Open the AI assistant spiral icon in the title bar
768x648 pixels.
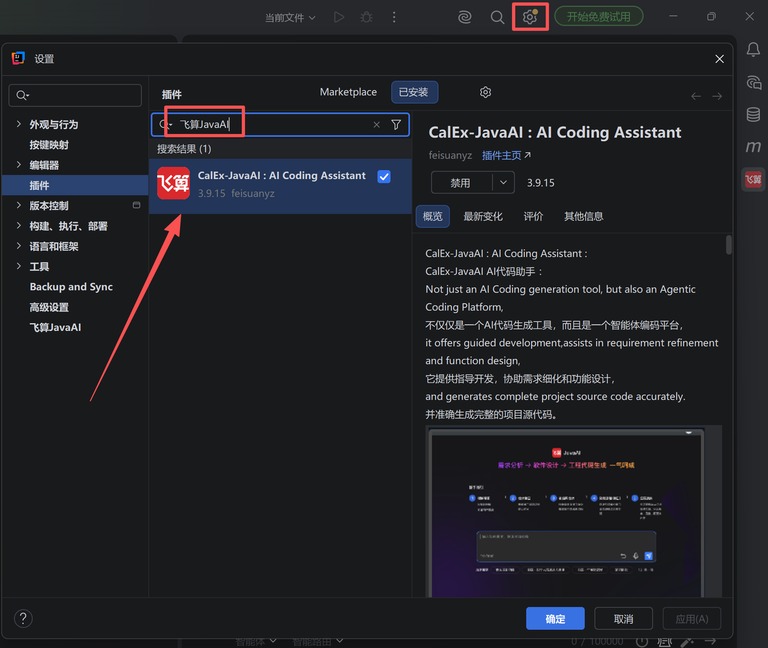coord(464,17)
